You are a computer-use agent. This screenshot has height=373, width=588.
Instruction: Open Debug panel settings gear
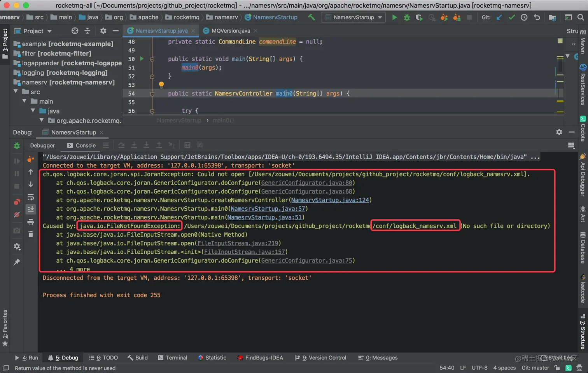pos(559,132)
